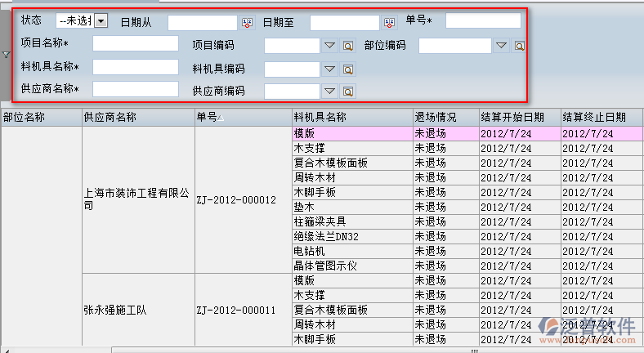This screenshot has height=353, width=644.
Task: Expand the 料机具编码 dropdown arrow
Action: point(330,69)
